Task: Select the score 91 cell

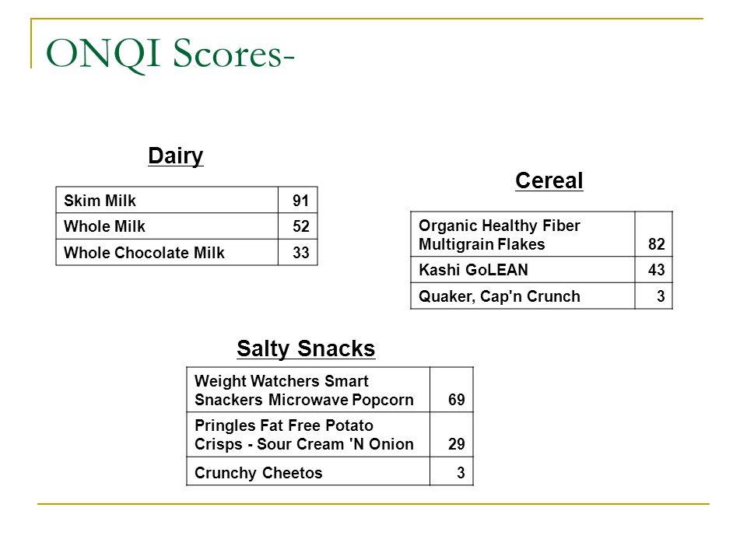Action: coord(298,200)
